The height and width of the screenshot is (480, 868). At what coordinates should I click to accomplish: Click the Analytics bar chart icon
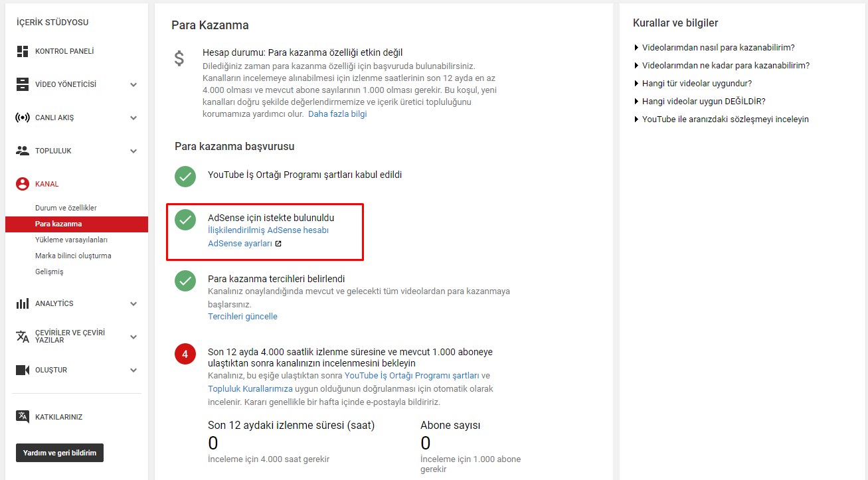(23, 303)
